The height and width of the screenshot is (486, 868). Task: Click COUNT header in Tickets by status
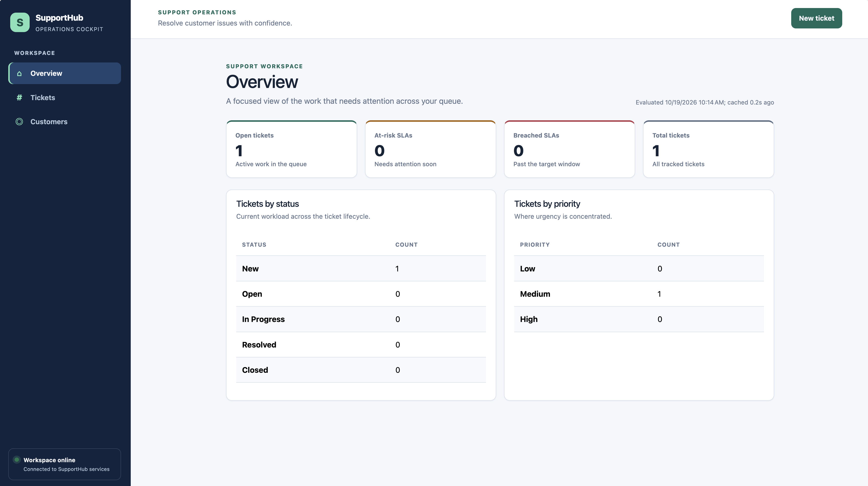coord(406,245)
